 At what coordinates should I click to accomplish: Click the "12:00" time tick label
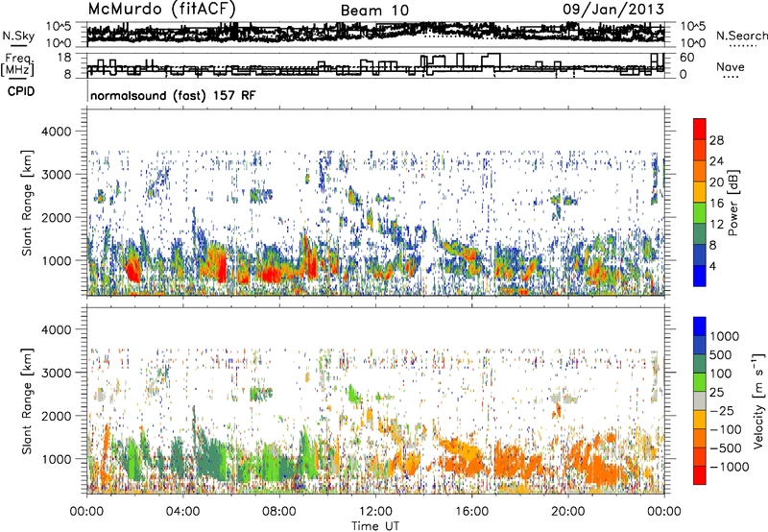point(375,512)
